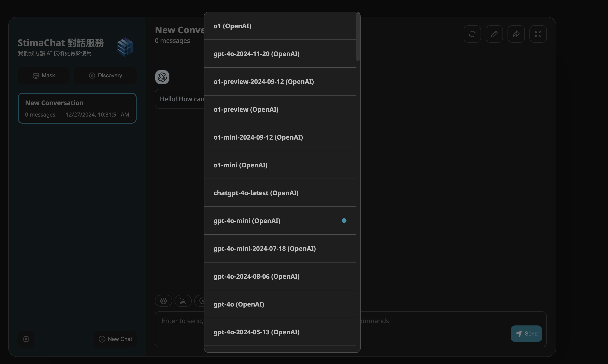The height and width of the screenshot is (364, 608).
Task: Click the ChatGPT avatar icon
Action: coord(162,77)
